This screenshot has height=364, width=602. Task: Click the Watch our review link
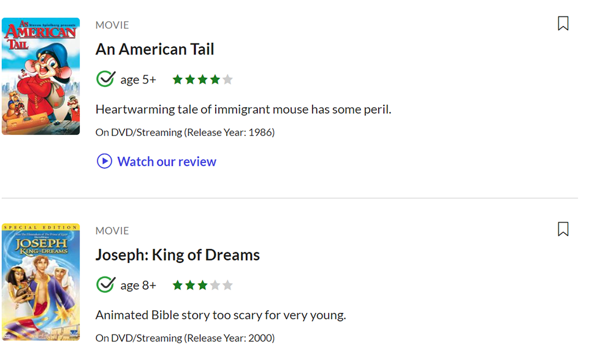[166, 161]
